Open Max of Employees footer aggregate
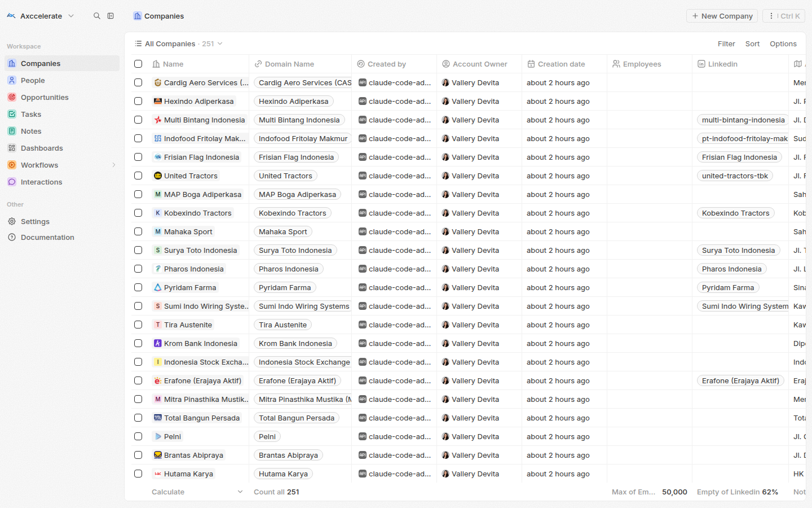Image resolution: width=812 pixels, height=508 pixels. [650, 492]
